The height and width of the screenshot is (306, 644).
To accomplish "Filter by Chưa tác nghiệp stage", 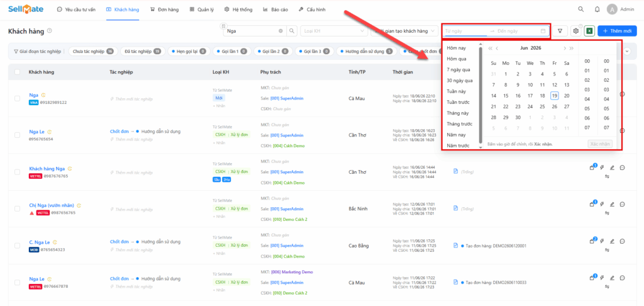I will click(x=92, y=52).
